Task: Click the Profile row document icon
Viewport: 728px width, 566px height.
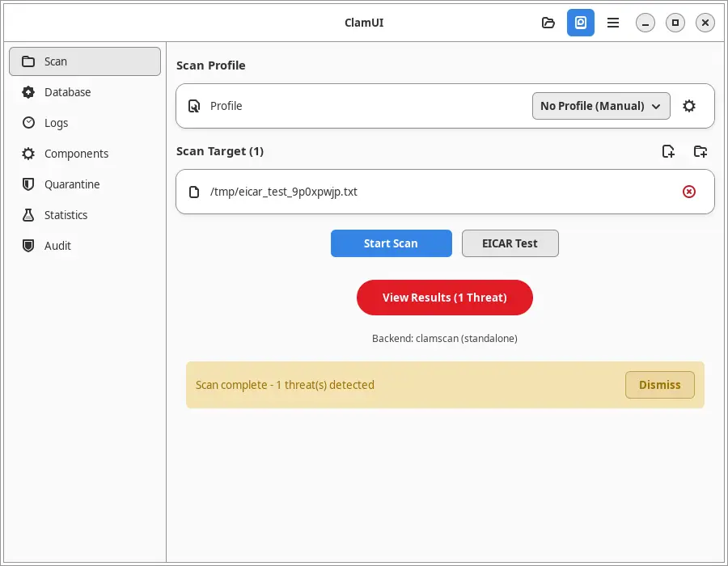Action: [x=194, y=106]
